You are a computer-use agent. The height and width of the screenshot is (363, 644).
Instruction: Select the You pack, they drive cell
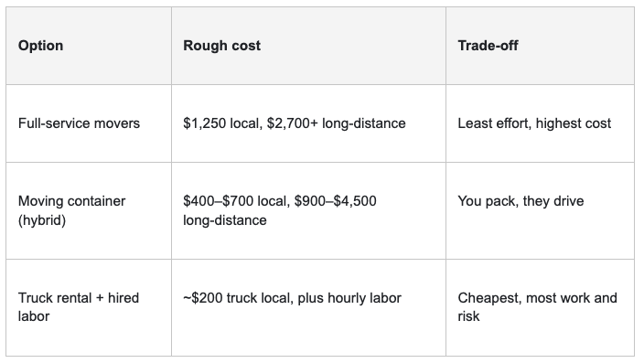coord(540,210)
